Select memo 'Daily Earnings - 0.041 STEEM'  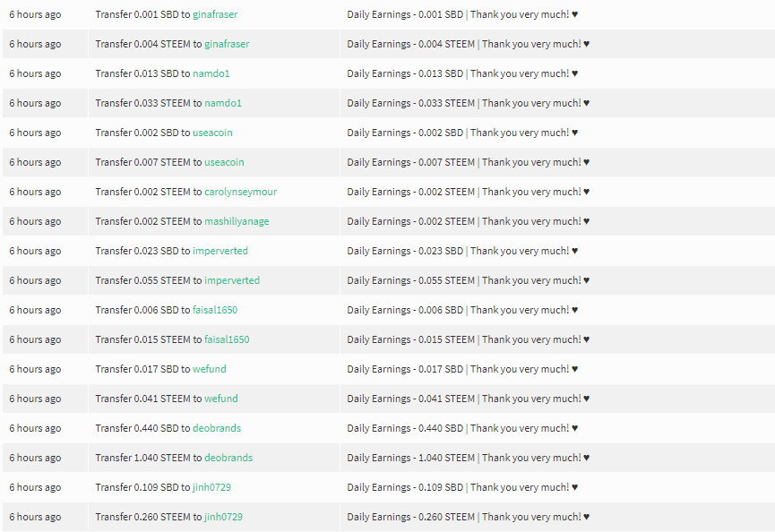pyautogui.click(x=411, y=399)
